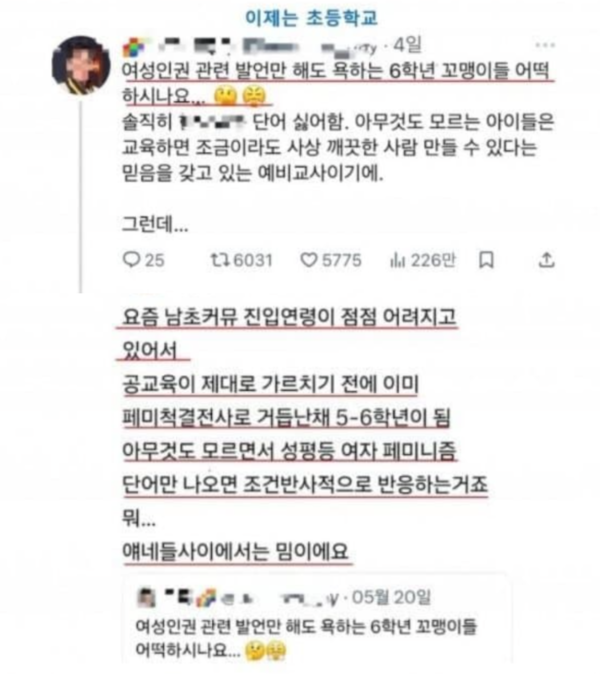
Task: Click the 05월 20일 timestamp in quoted tweet
Action: [x=392, y=597]
